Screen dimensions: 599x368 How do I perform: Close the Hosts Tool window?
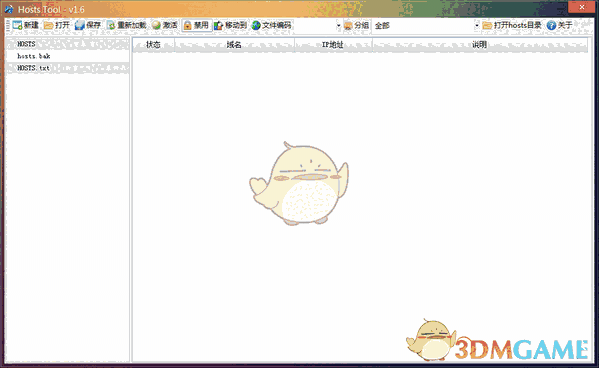pyautogui.click(x=581, y=7)
